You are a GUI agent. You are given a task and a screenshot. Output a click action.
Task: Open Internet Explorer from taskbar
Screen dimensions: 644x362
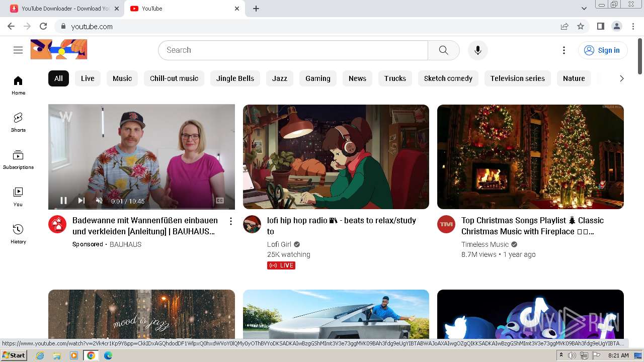coord(40,355)
